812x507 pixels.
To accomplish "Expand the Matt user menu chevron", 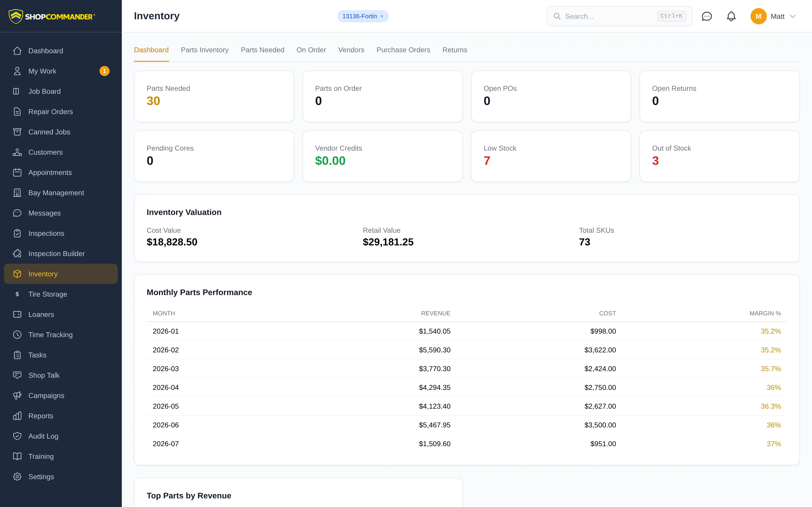I will click(x=792, y=16).
